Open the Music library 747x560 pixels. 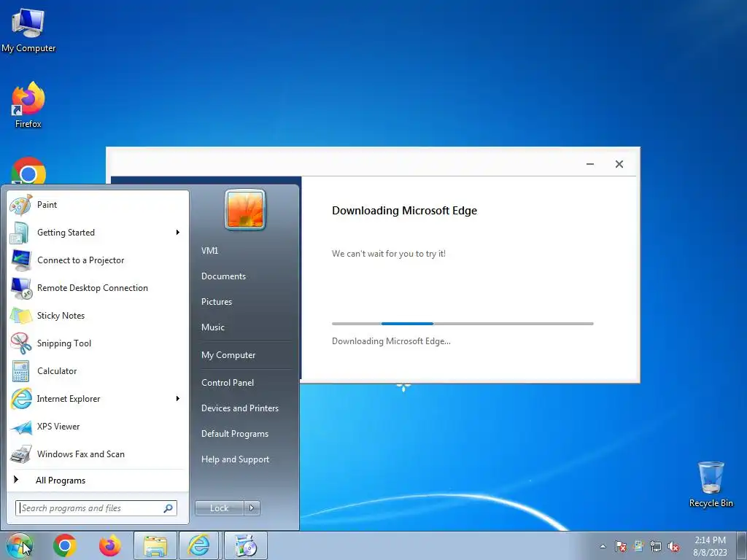(212, 327)
